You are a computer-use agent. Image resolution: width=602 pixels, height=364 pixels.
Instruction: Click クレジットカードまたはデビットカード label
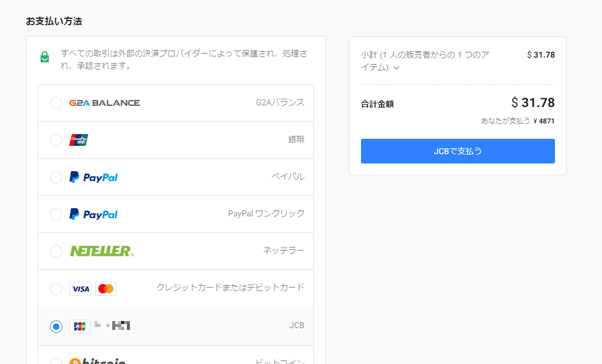[230, 287]
